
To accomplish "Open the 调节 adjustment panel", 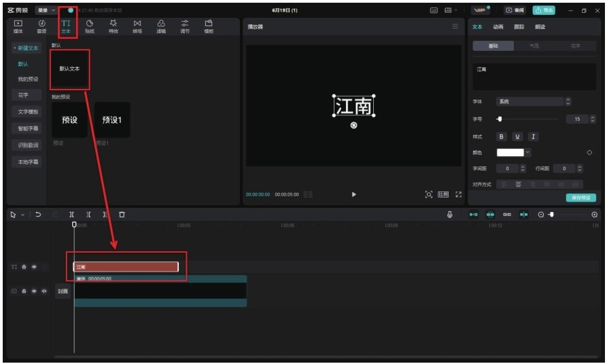I will coord(185,26).
